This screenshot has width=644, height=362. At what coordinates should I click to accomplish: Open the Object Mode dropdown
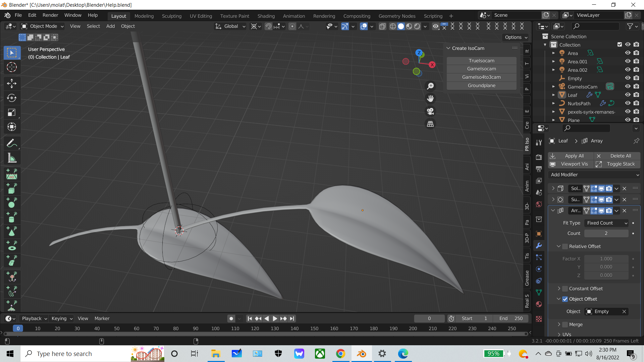pyautogui.click(x=42, y=26)
